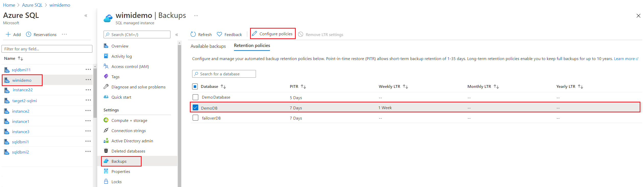Click the Filter for any field box
The width and height of the screenshot is (644, 187).
tap(47, 49)
